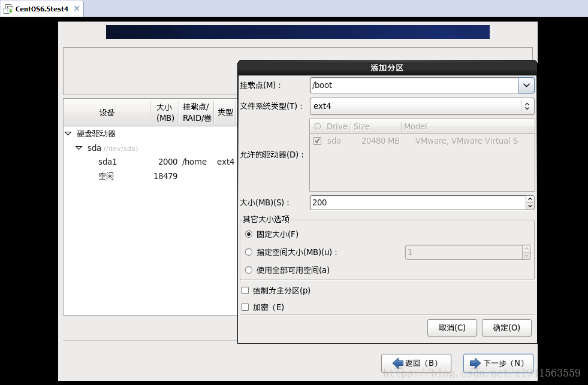Open the mount point dropdown arrow
Viewport: 588px width, 385px height.
click(x=526, y=86)
